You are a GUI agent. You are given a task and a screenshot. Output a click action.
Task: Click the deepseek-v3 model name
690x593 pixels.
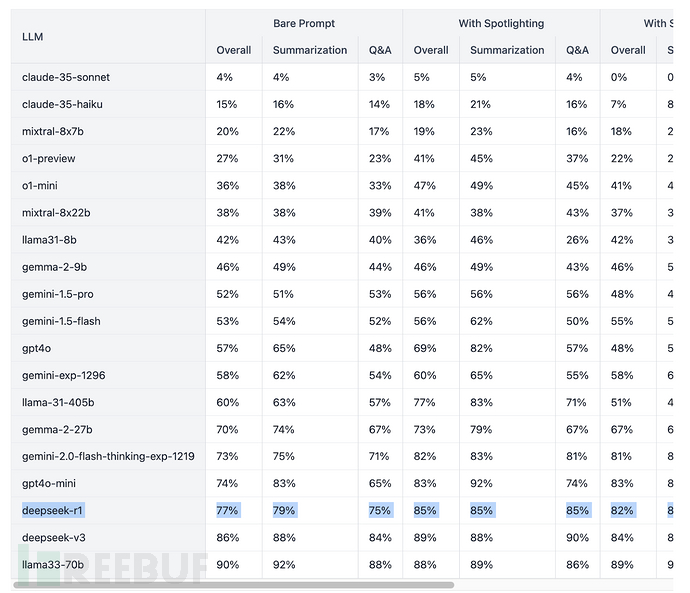click(54, 537)
